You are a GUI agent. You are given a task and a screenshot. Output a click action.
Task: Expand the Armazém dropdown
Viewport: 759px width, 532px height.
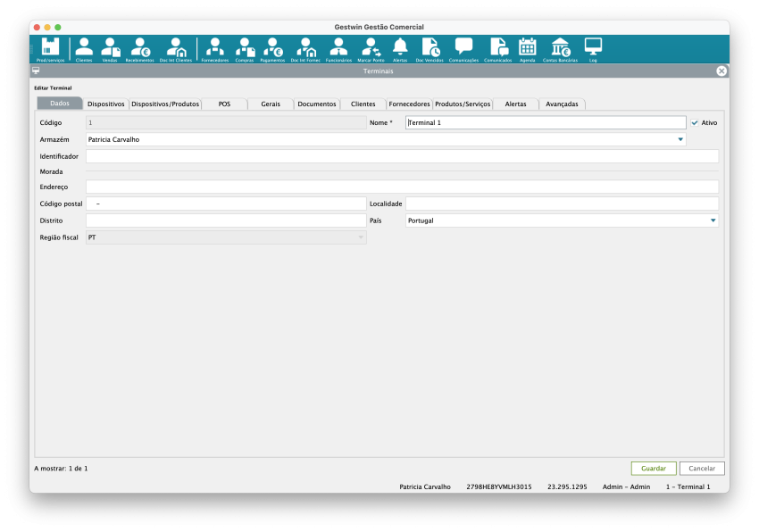tap(680, 139)
